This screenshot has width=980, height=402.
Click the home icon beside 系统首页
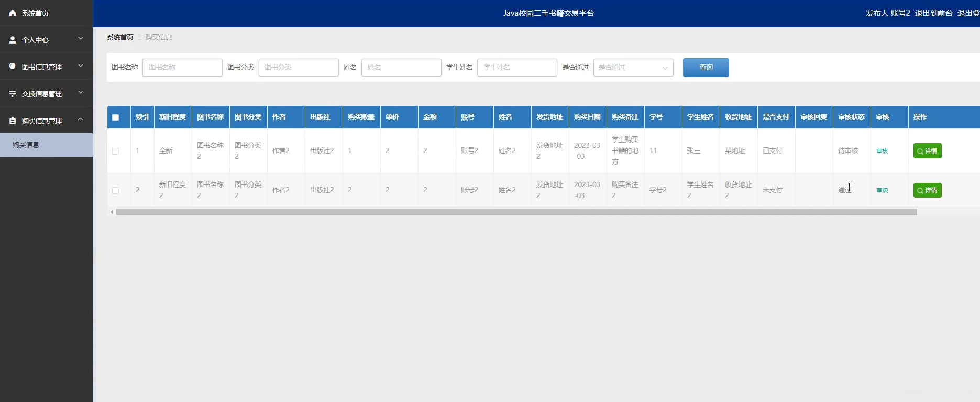(13, 13)
